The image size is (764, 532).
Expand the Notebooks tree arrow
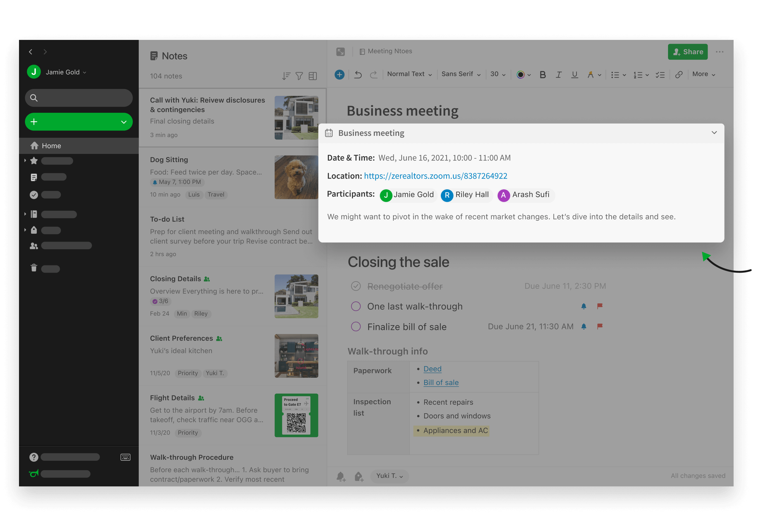25,214
